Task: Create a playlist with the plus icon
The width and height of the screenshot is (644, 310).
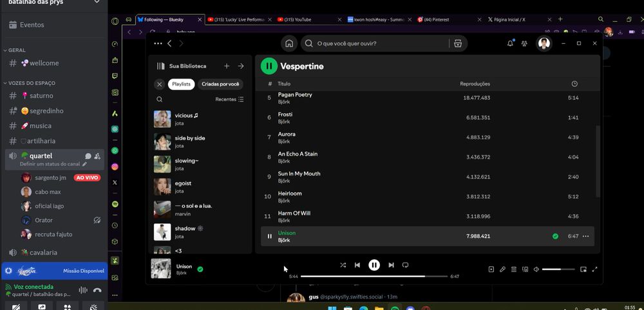Action: 227,66
